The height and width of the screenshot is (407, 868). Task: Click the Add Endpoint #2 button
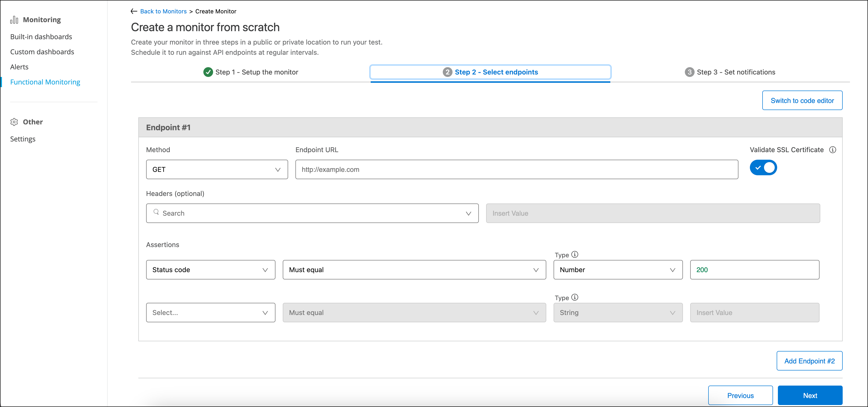[809, 361]
